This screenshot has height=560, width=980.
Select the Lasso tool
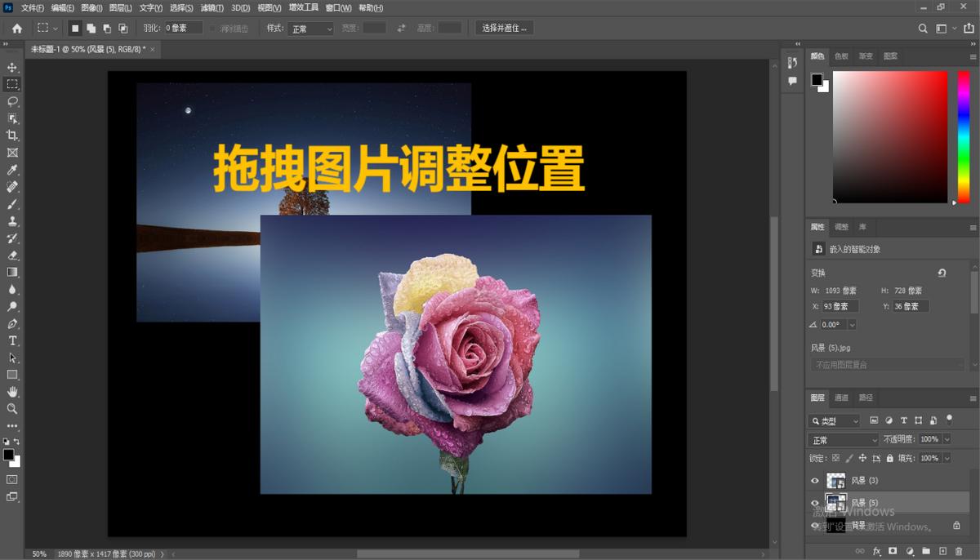pos(11,101)
